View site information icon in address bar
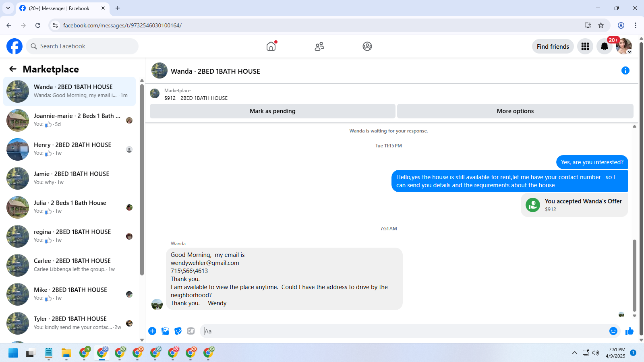 click(55, 25)
